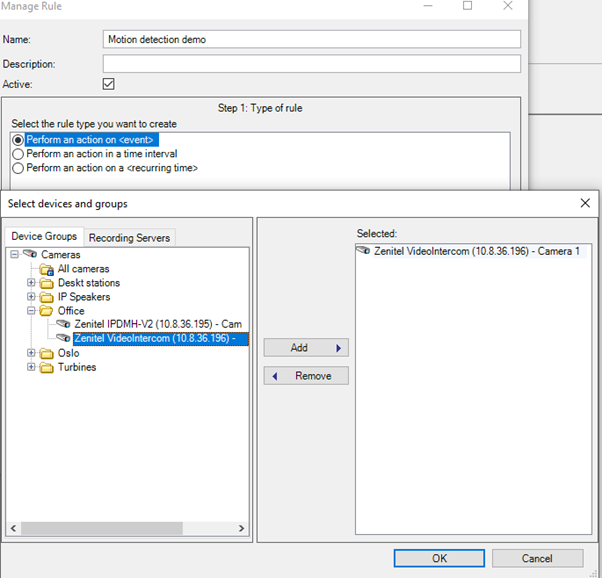Collapse the Office group
This screenshot has width=602, height=578.
[x=31, y=310]
